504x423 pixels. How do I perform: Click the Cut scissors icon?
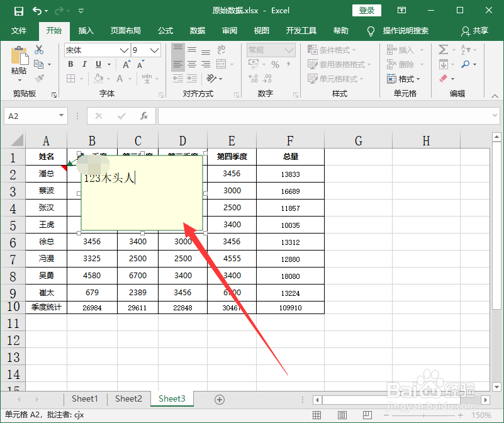39,50
